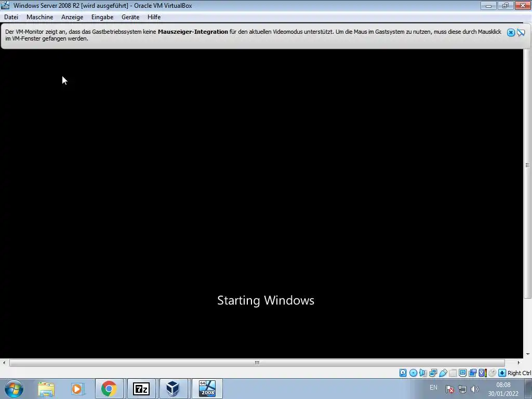The image size is (532, 399).
Task: Launch Windows Media Player from taskbar
Action: tap(77, 389)
